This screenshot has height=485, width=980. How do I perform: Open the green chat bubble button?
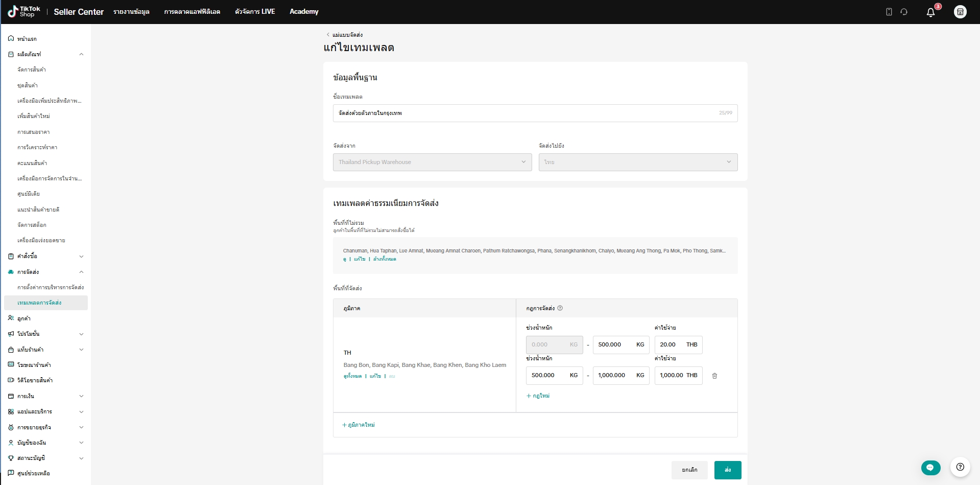point(930,467)
